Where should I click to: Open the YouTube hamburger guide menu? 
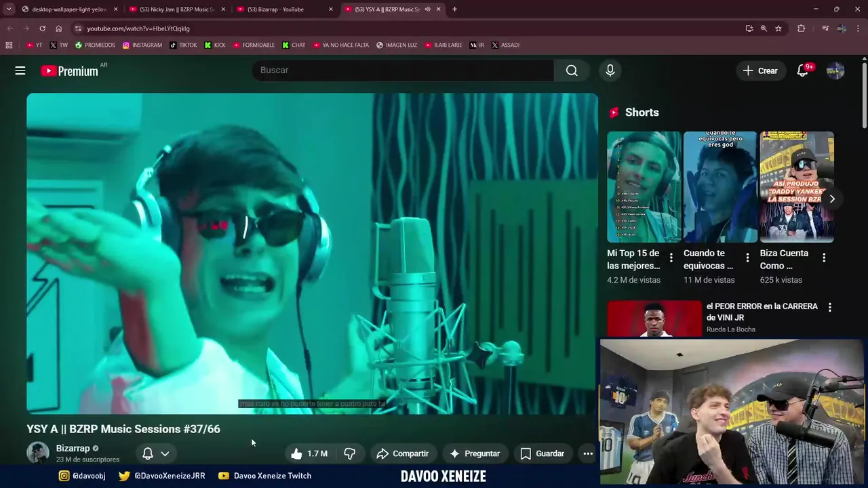(20, 70)
